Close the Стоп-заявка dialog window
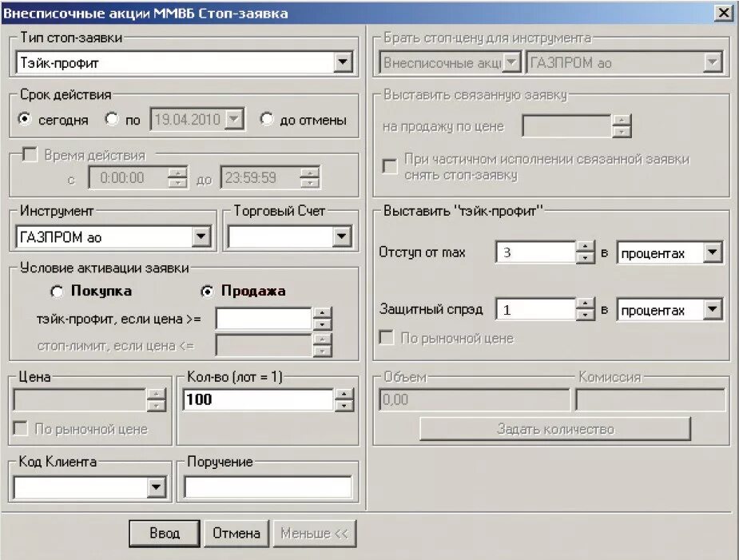739x560 pixels. [x=723, y=13]
